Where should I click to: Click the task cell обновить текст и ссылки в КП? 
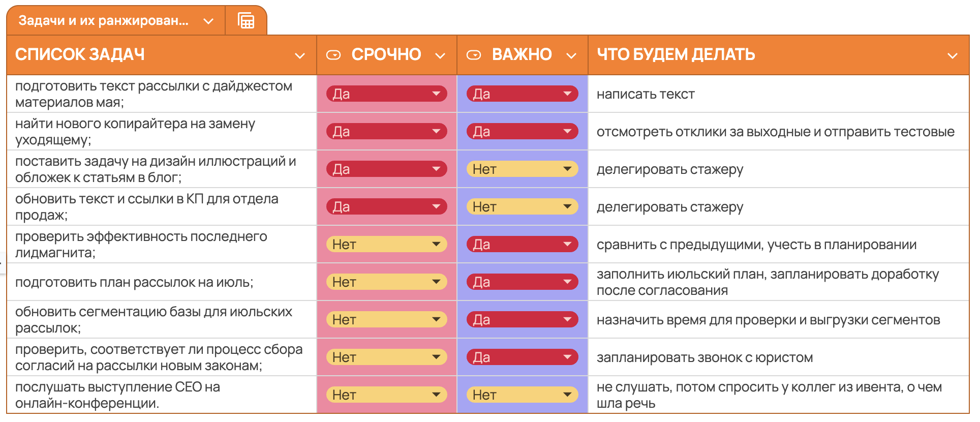(x=162, y=207)
